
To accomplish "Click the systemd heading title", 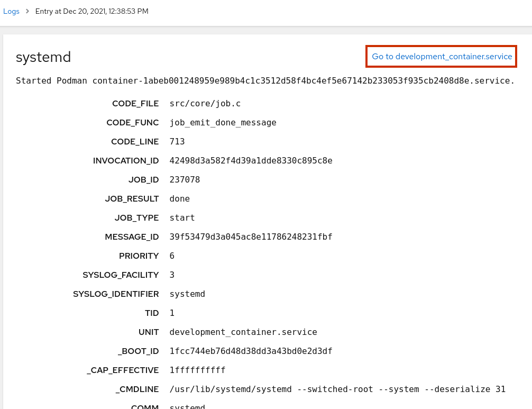I will (x=43, y=57).
